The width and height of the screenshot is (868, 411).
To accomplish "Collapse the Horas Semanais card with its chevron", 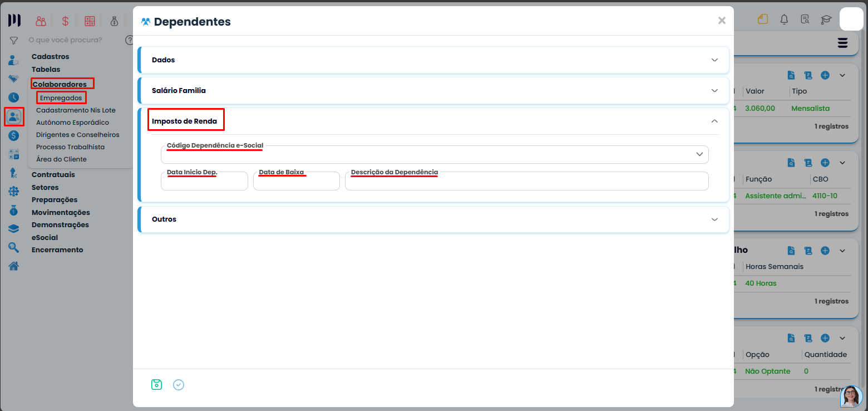I will [x=842, y=251].
